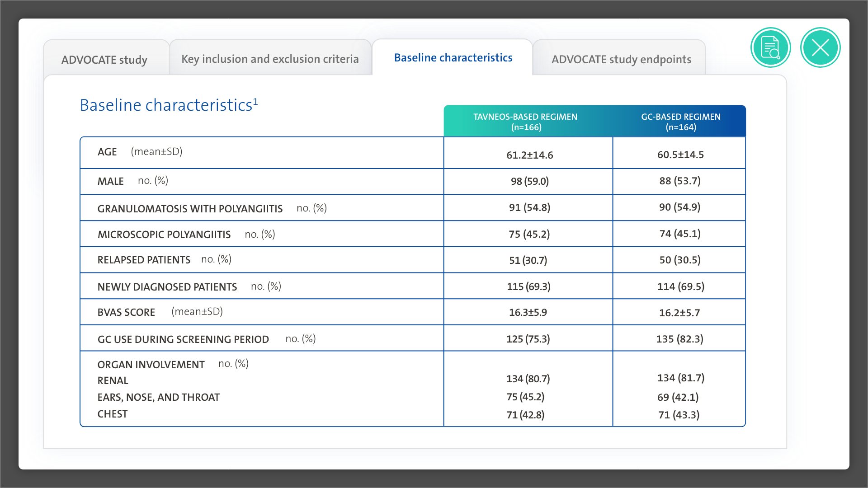Open Key inclusion and exclusion criteria tab

tap(270, 59)
